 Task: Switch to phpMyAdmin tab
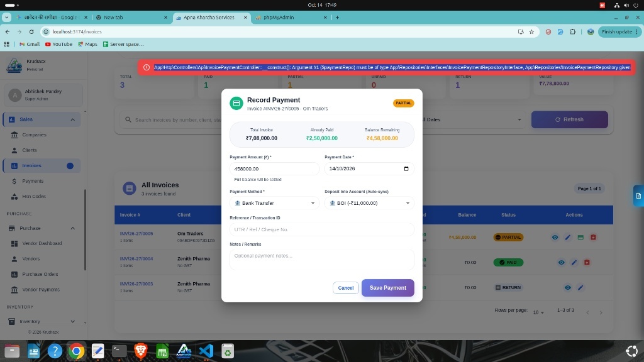click(x=291, y=18)
